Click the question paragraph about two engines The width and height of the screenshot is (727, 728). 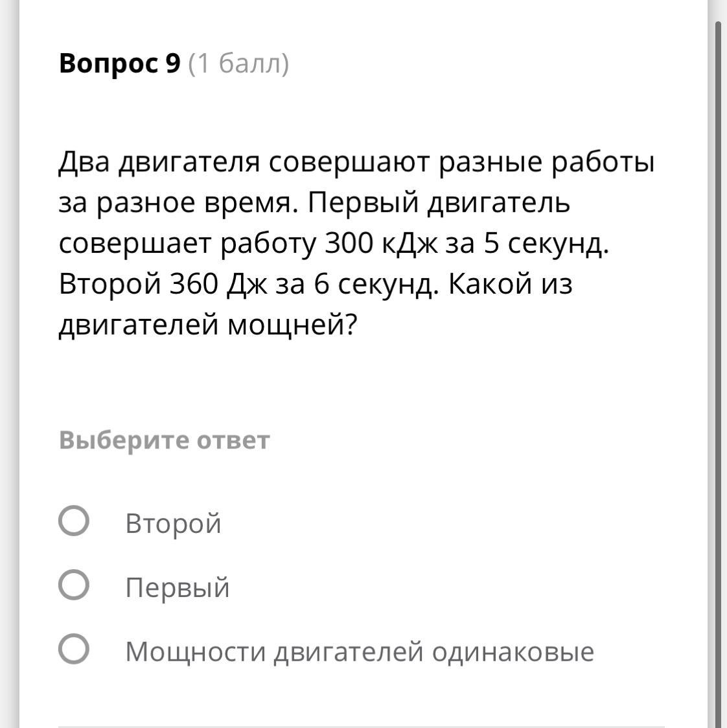coord(356,244)
